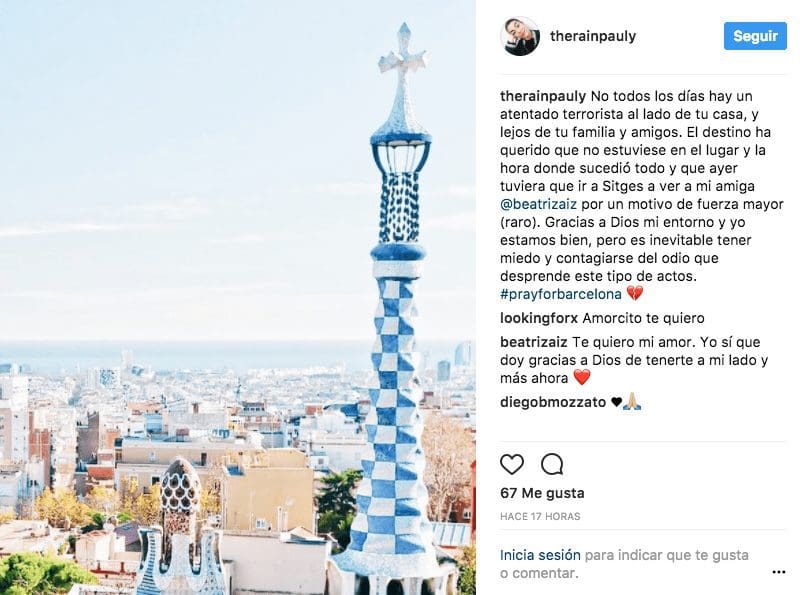This screenshot has height=595, width=800.
Task: Click the broken heart emoji in the caption
Action: (635, 293)
